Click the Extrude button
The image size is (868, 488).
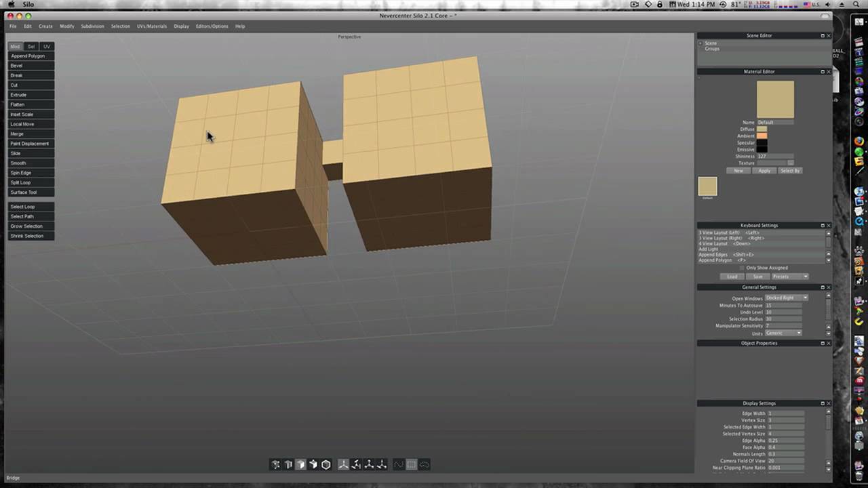point(31,95)
